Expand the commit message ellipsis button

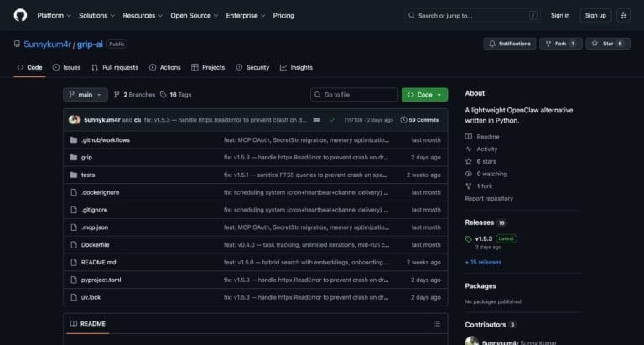tap(317, 120)
